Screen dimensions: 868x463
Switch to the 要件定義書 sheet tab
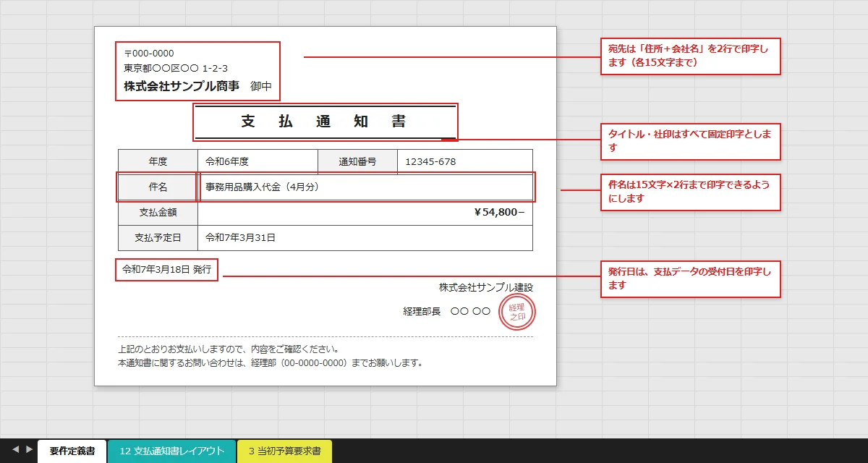pos(72,451)
